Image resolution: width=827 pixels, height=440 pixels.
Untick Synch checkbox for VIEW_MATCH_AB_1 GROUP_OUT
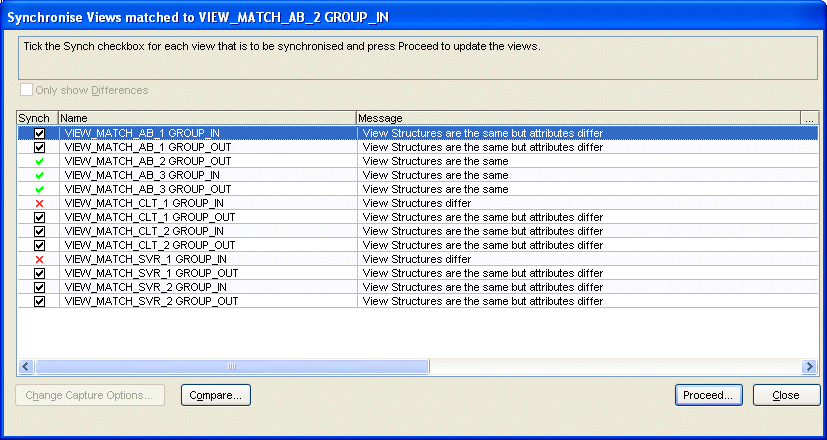click(x=39, y=147)
